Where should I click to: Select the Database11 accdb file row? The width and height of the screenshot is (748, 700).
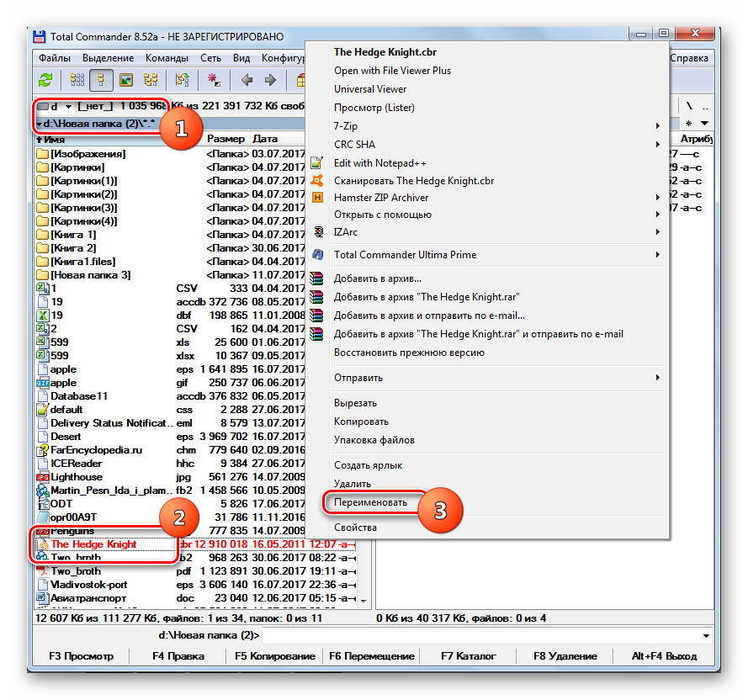click(x=170, y=396)
